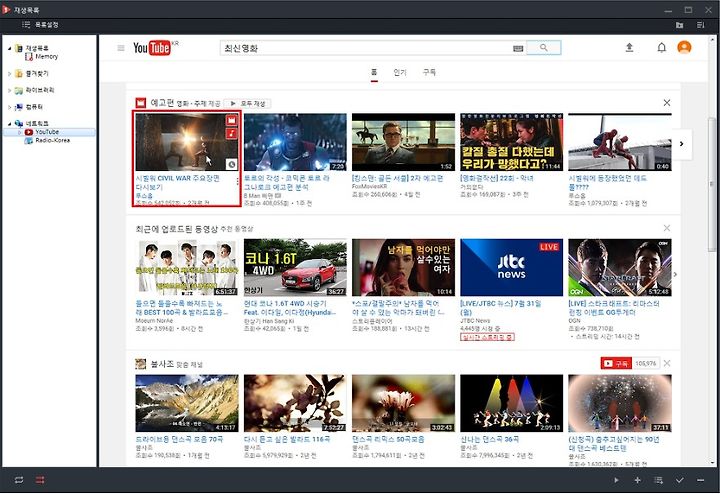Switch to the 홈 home tab
The width and height of the screenshot is (720, 494).
[x=374, y=73]
